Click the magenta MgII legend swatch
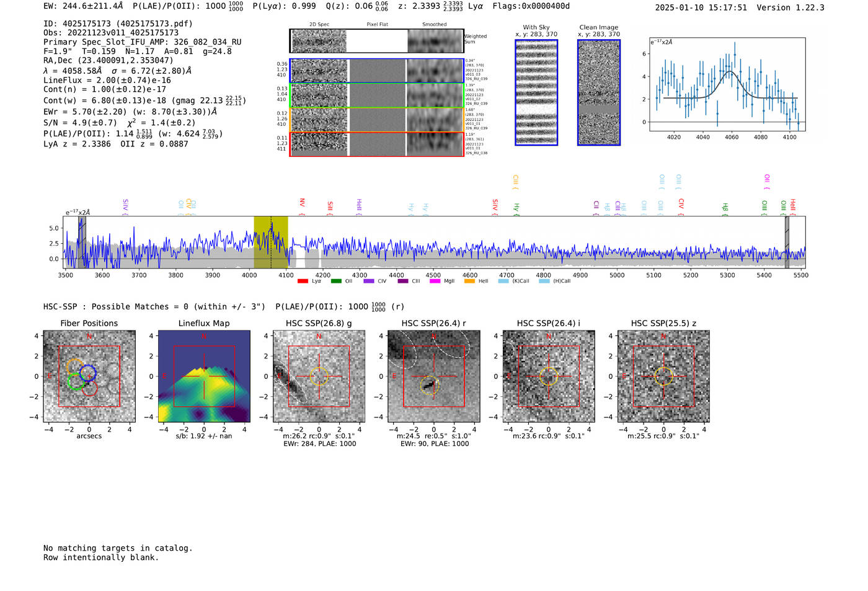Image resolution: width=868 pixels, height=591 pixels. pyautogui.click(x=435, y=282)
